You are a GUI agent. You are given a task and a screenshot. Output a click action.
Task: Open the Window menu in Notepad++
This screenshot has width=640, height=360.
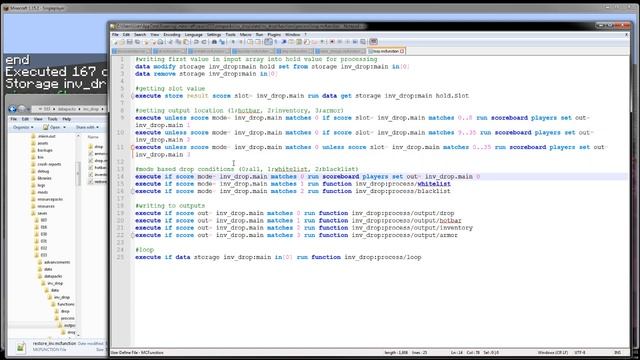point(292,35)
